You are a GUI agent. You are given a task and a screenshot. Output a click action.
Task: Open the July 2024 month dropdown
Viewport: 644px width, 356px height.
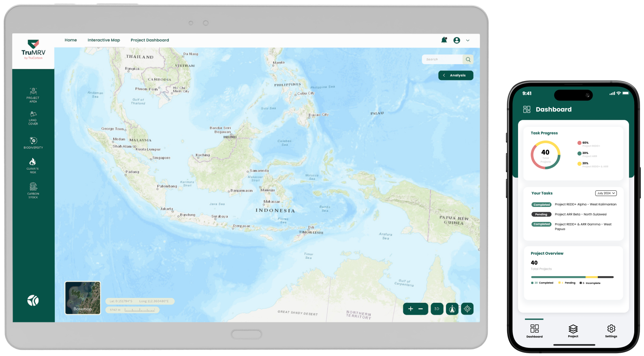[606, 193]
